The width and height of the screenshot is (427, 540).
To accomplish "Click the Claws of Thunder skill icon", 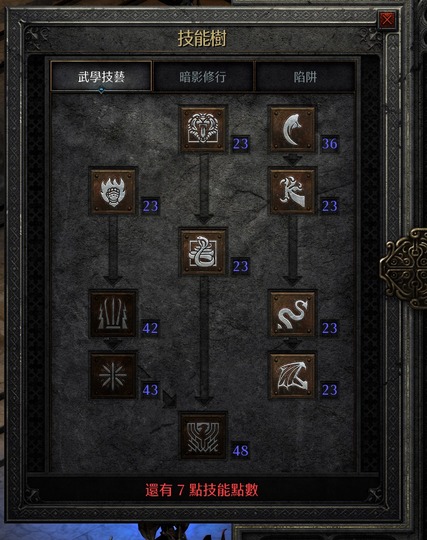I will point(113,313).
